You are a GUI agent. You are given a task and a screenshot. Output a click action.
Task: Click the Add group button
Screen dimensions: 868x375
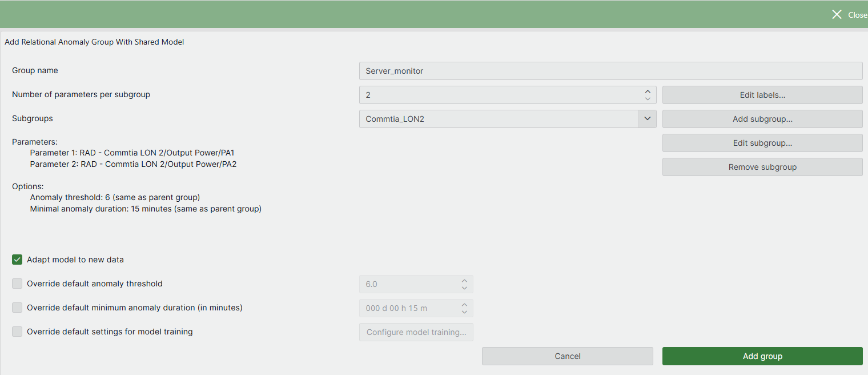tap(762, 356)
